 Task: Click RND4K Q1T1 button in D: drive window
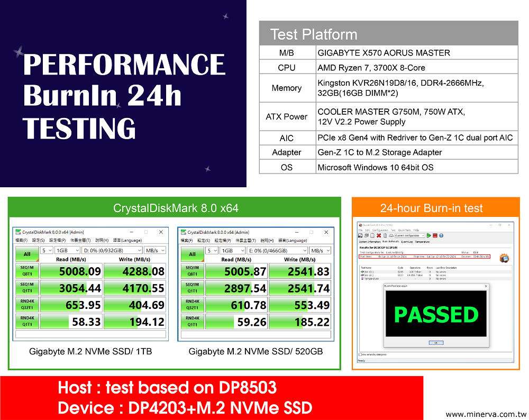coord(27,321)
